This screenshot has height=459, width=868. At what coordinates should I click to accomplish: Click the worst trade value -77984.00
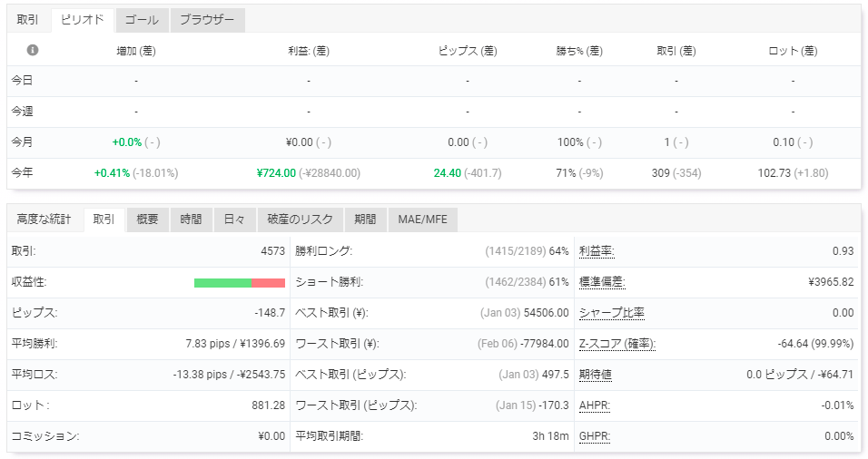[545, 344]
